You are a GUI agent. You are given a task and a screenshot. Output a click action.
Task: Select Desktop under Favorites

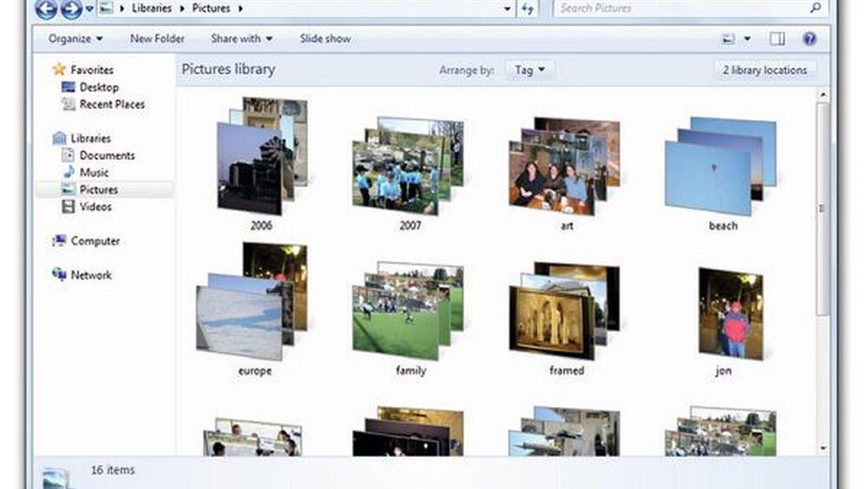(98, 87)
